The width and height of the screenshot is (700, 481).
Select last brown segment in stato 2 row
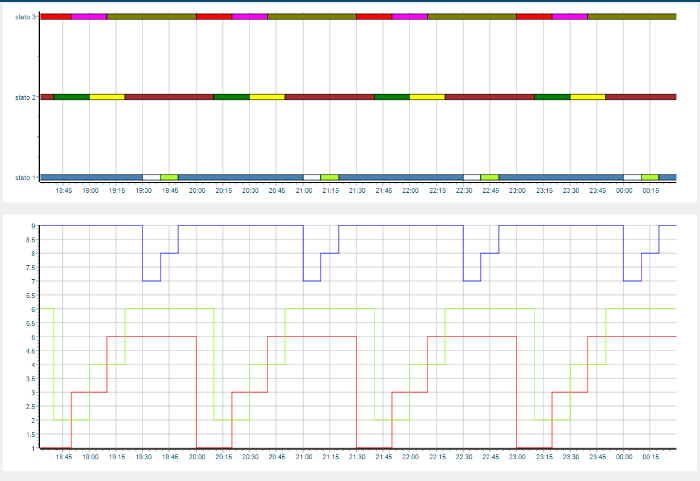pyautogui.click(x=640, y=97)
